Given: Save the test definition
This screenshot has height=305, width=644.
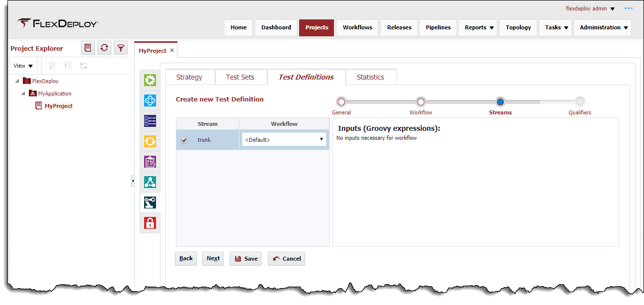Looking at the screenshot, I should 245,258.
